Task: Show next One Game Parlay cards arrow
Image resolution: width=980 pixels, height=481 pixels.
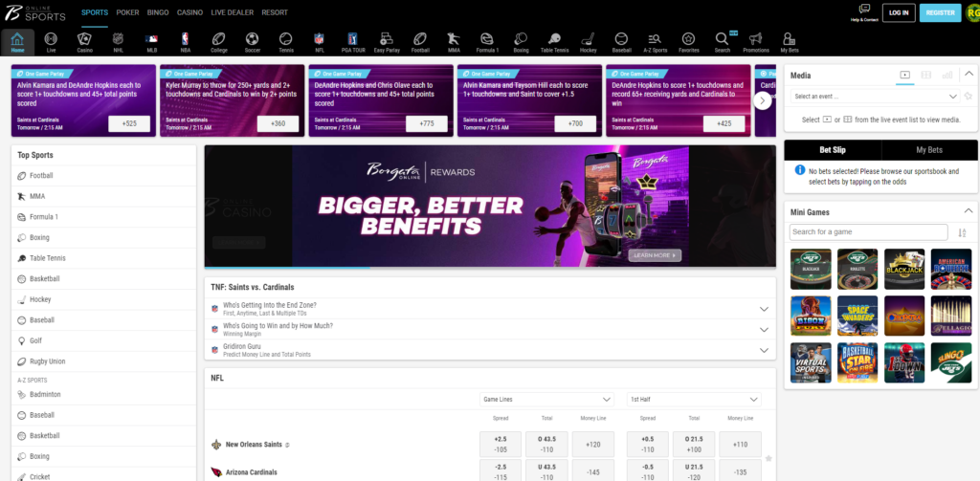Action: (x=763, y=100)
